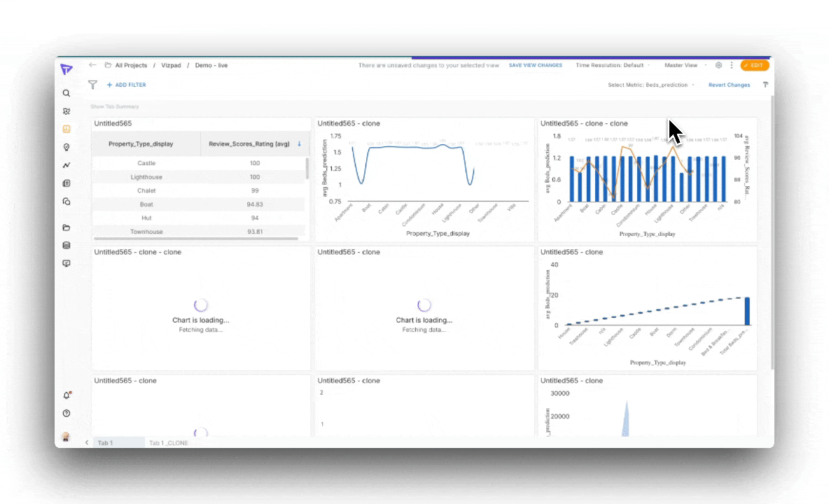Open the database icon in the sidebar
Image resolution: width=829 pixels, height=504 pixels.
pos(67,246)
